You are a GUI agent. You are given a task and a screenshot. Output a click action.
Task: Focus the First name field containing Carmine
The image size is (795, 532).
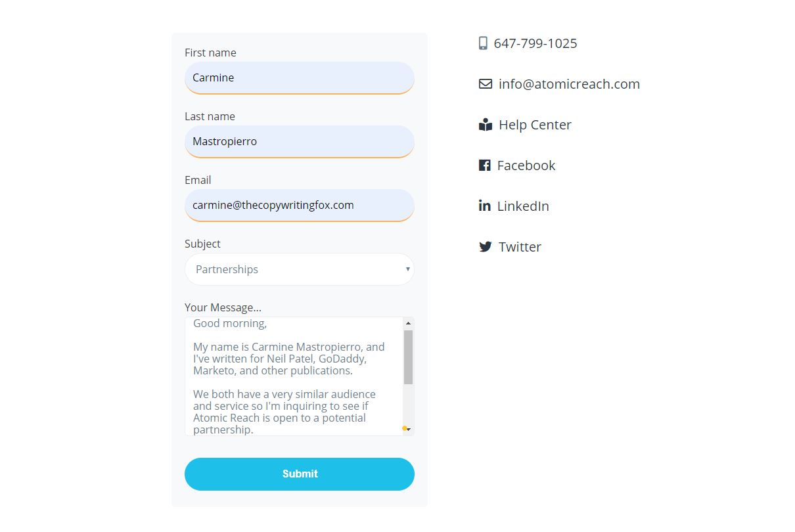click(300, 78)
